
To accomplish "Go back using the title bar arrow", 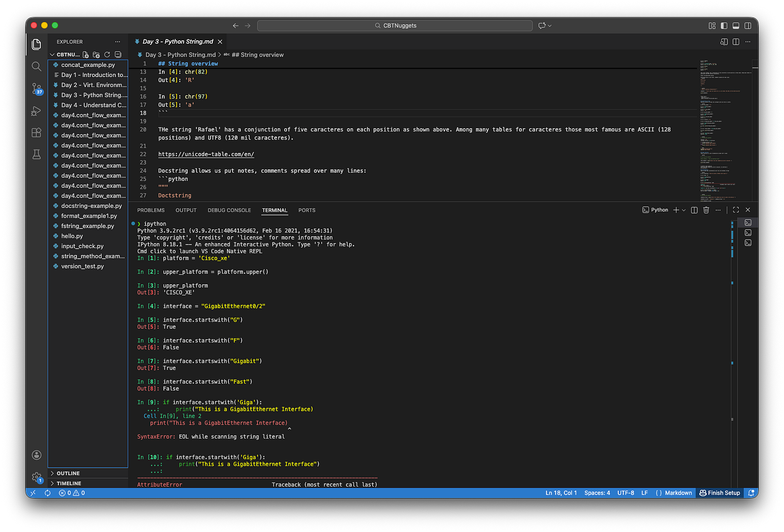I will pos(236,26).
